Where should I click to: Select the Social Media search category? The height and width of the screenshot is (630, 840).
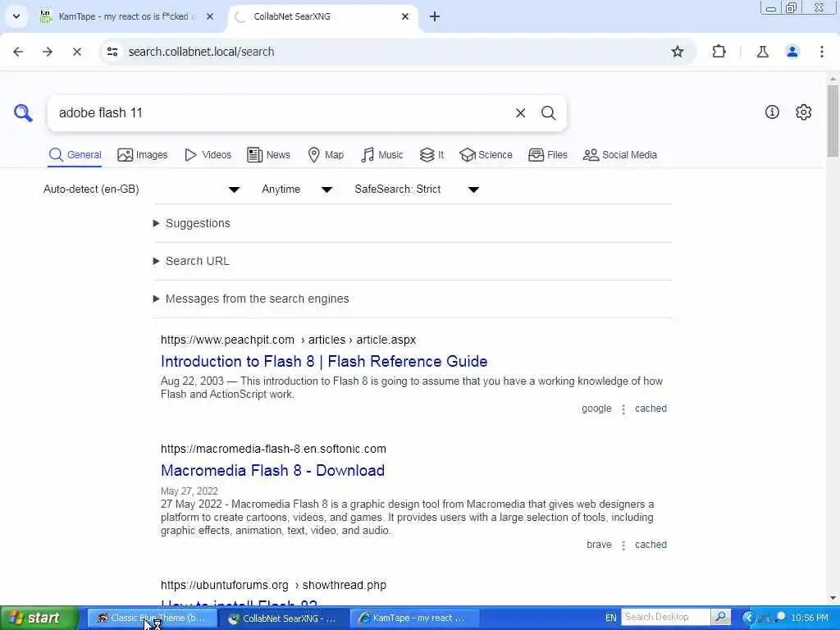(x=620, y=155)
